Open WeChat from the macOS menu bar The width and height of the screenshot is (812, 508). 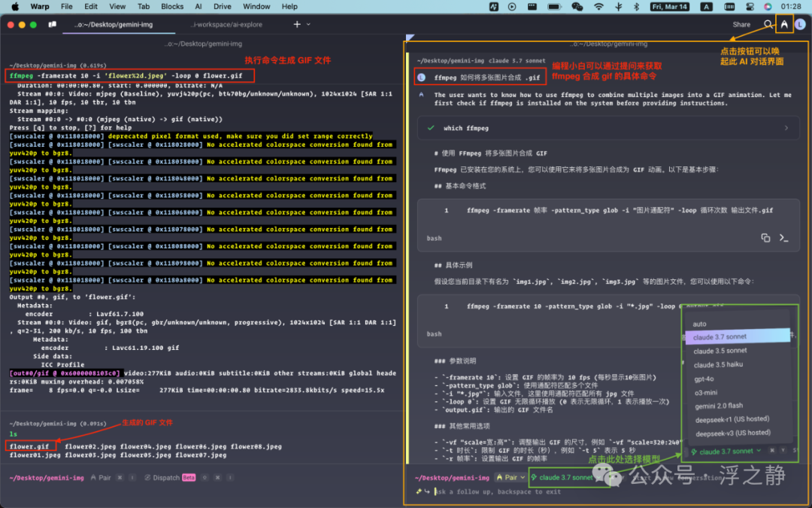coord(577,7)
